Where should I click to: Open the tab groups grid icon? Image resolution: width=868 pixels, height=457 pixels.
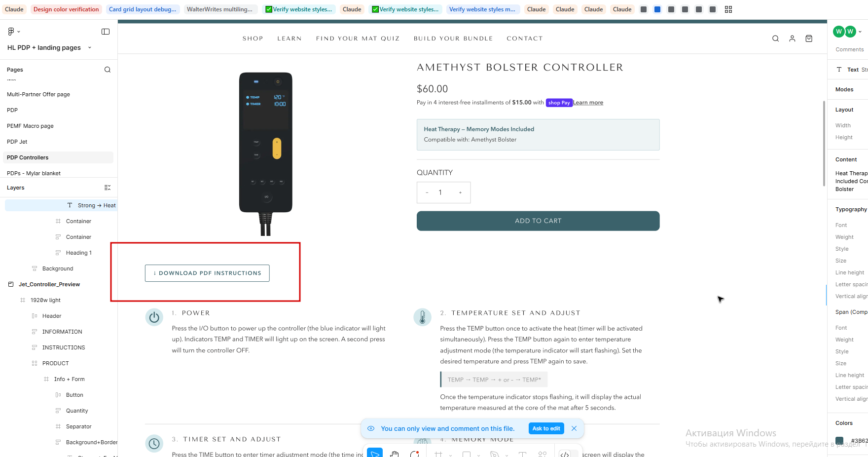pos(728,9)
